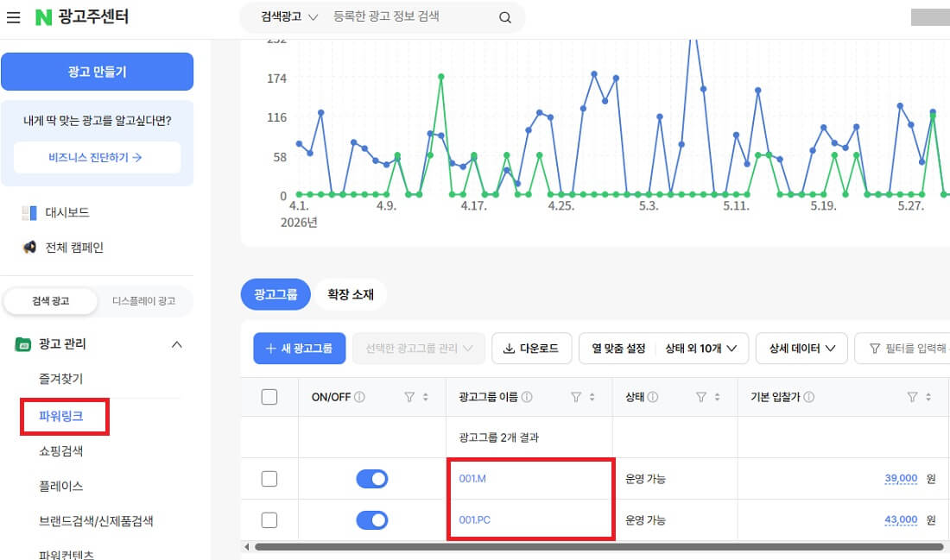This screenshot has width=950, height=560.
Task: Sort by the 상태 column
Action: click(x=717, y=397)
